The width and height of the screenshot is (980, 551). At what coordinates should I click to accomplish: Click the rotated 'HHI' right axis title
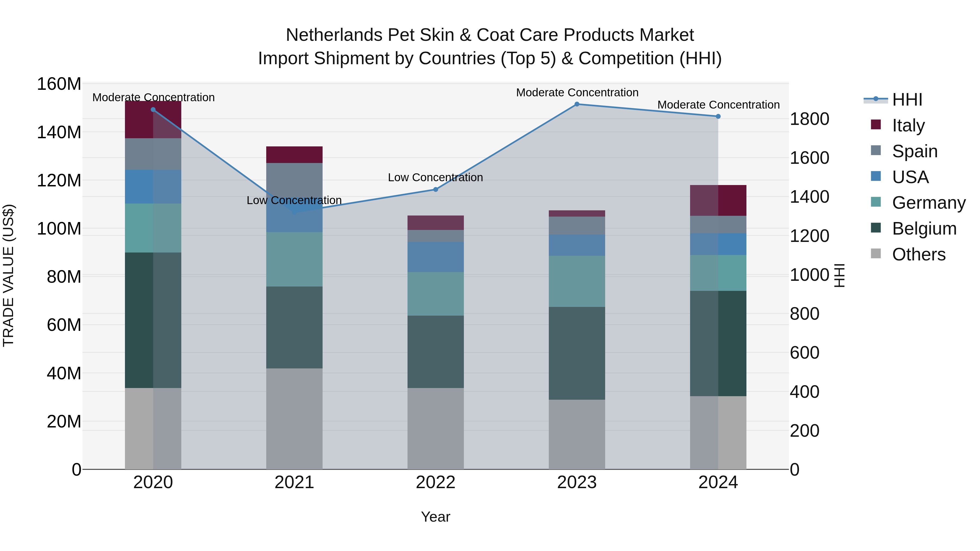click(x=839, y=276)
